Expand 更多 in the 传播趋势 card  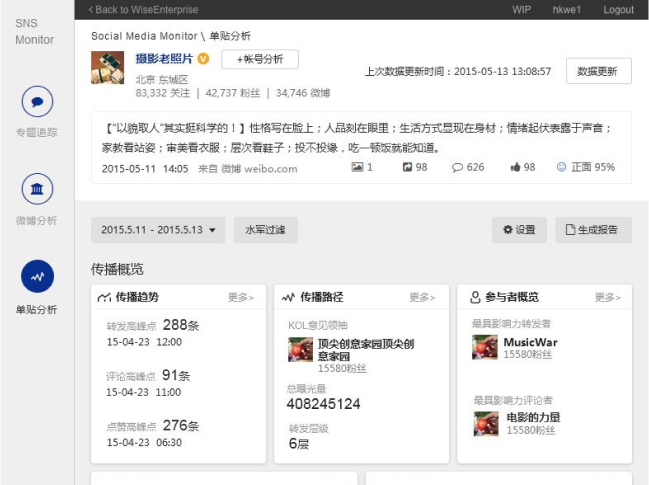[241, 297]
